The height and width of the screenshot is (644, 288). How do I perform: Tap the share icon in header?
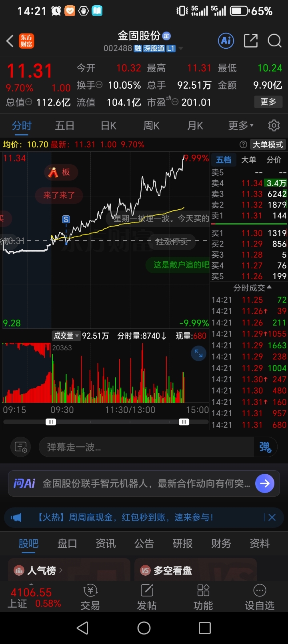coord(251,40)
